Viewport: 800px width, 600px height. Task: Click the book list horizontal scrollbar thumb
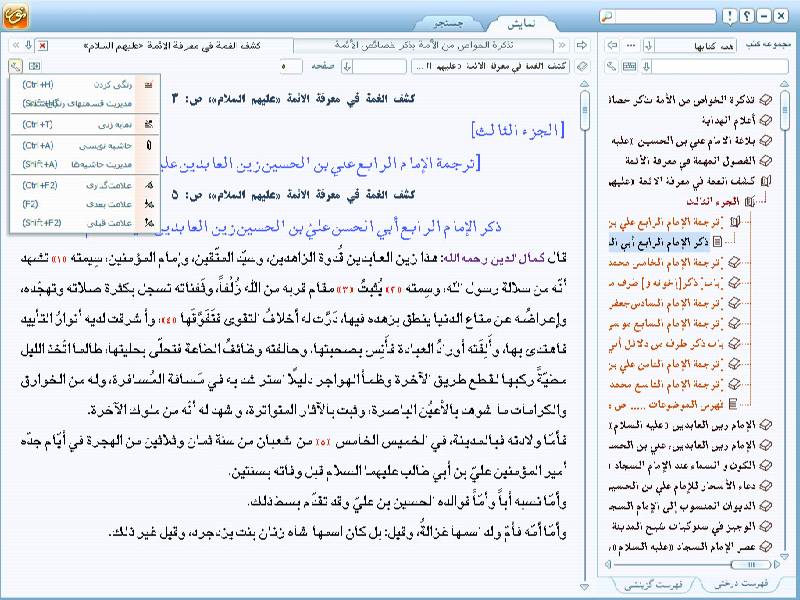(751, 564)
